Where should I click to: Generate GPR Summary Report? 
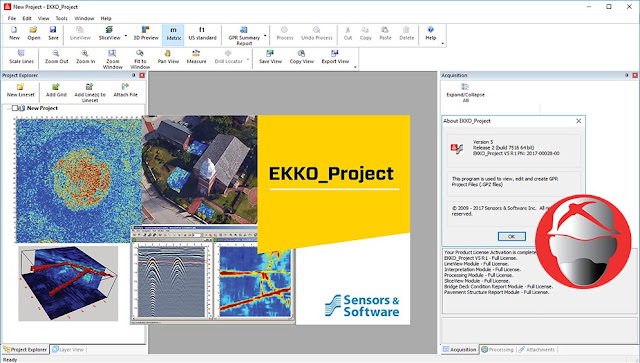tap(244, 36)
